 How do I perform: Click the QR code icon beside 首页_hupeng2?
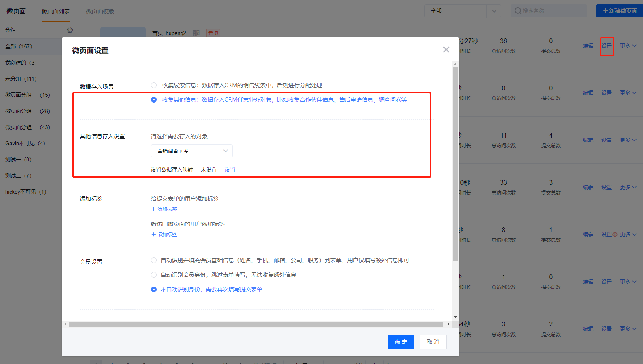196,33
